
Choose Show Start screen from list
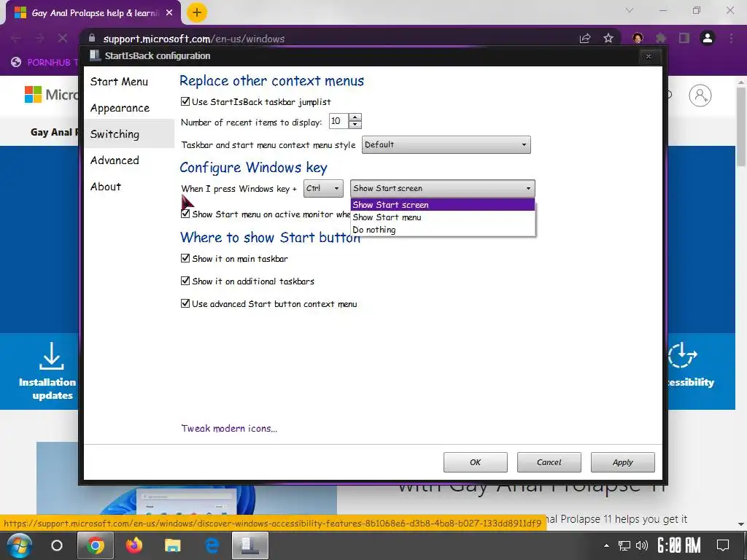pos(443,205)
